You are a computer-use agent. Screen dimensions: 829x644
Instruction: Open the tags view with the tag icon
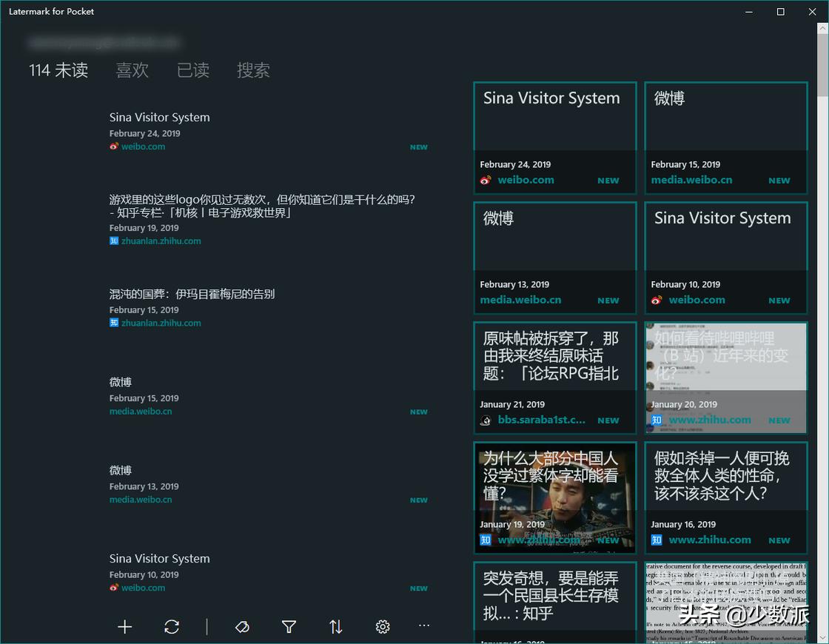click(242, 626)
